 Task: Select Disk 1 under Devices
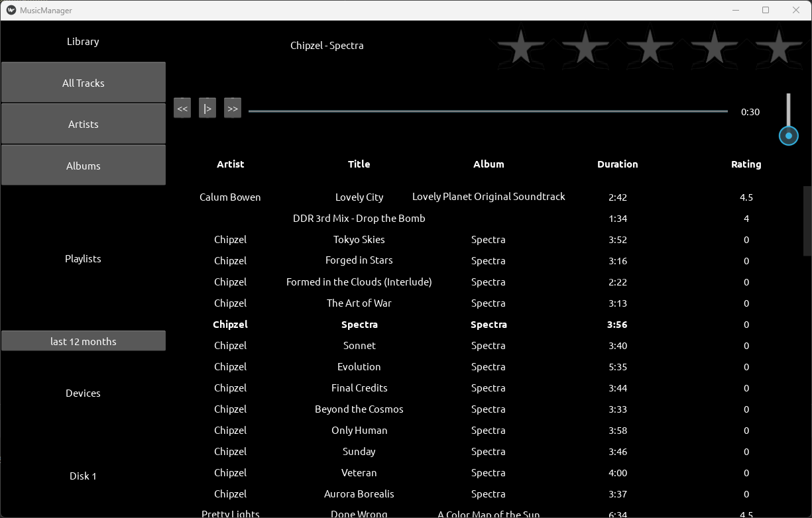pos(83,476)
